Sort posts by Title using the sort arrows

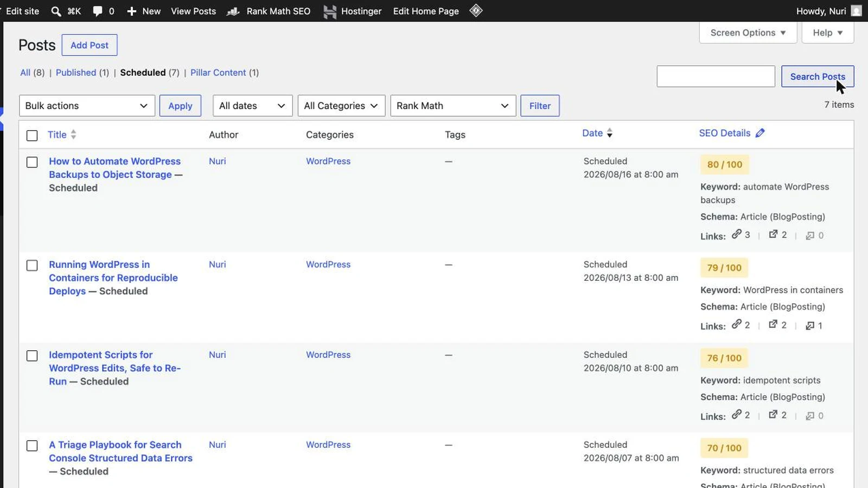coord(73,134)
